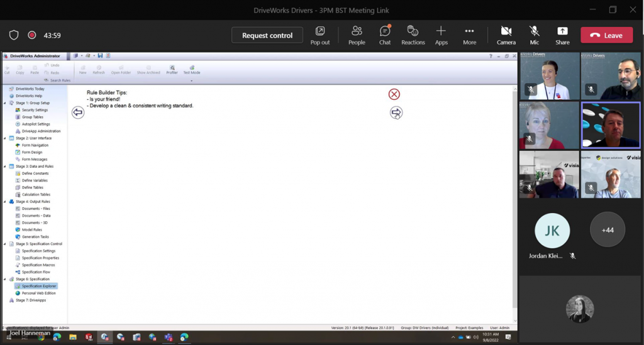Click the Request control button
Image resolution: width=644 pixels, height=345 pixels.
click(267, 35)
